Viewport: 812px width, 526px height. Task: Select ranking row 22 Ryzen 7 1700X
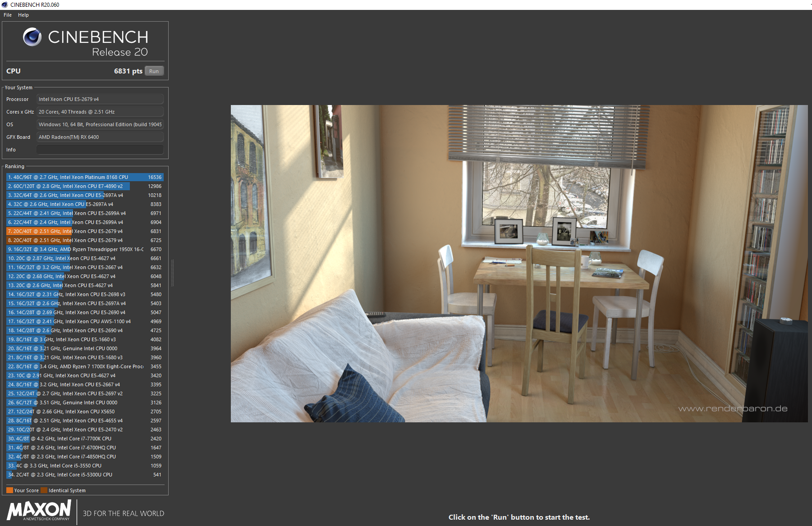tap(85, 366)
